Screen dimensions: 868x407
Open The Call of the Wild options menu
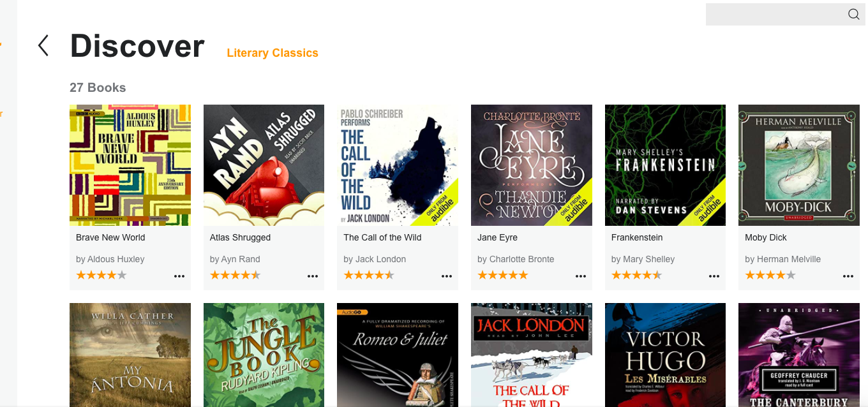(x=447, y=276)
